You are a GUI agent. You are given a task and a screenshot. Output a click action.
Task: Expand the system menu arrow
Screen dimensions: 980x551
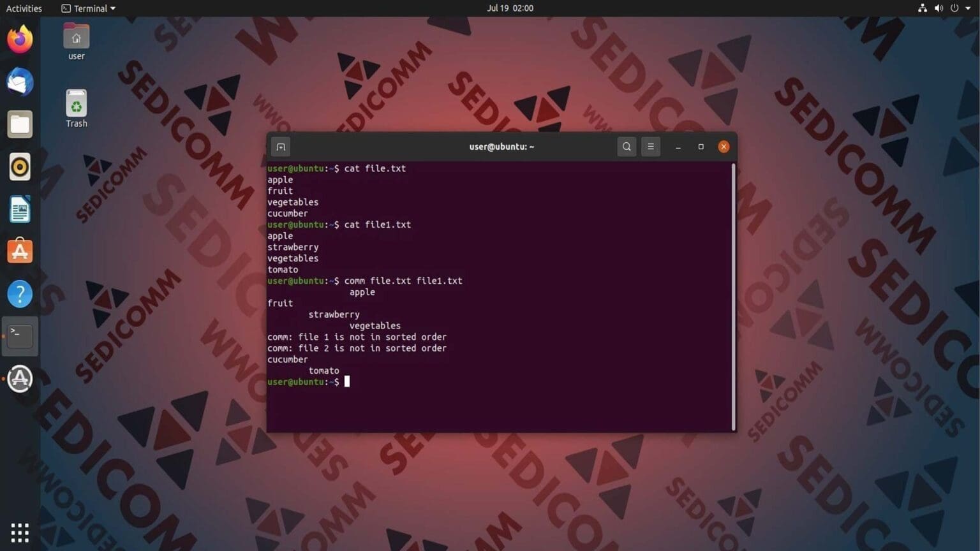point(968,8)
